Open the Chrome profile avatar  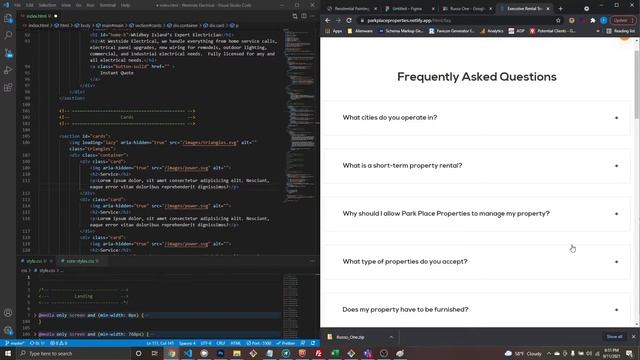[604, 20]
